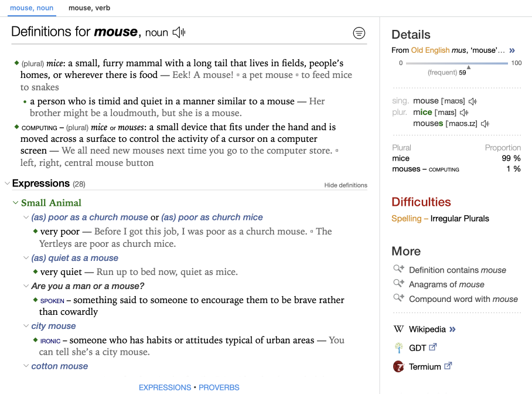
Task: Expand etymology with double arrow
Action: 511,50
